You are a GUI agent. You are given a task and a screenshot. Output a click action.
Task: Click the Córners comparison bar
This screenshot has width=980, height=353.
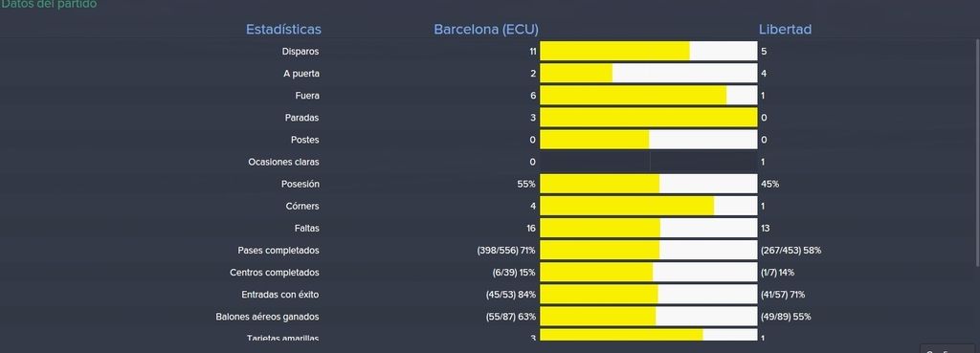pos(648,206)
